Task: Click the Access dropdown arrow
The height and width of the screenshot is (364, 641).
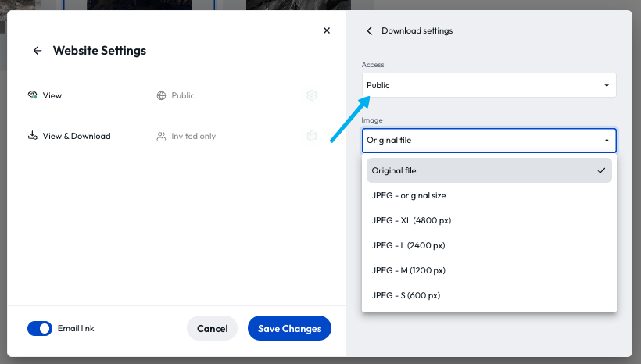Action: tap(607, 85)
